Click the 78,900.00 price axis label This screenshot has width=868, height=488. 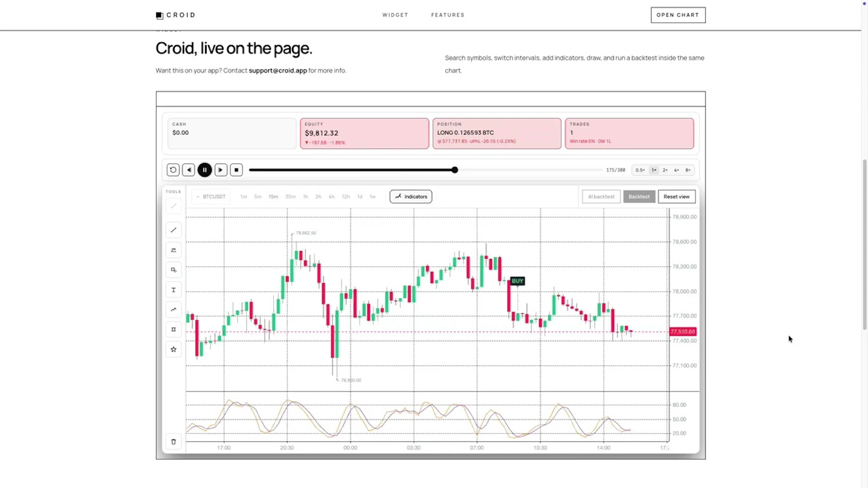click(x=685, y=217)
